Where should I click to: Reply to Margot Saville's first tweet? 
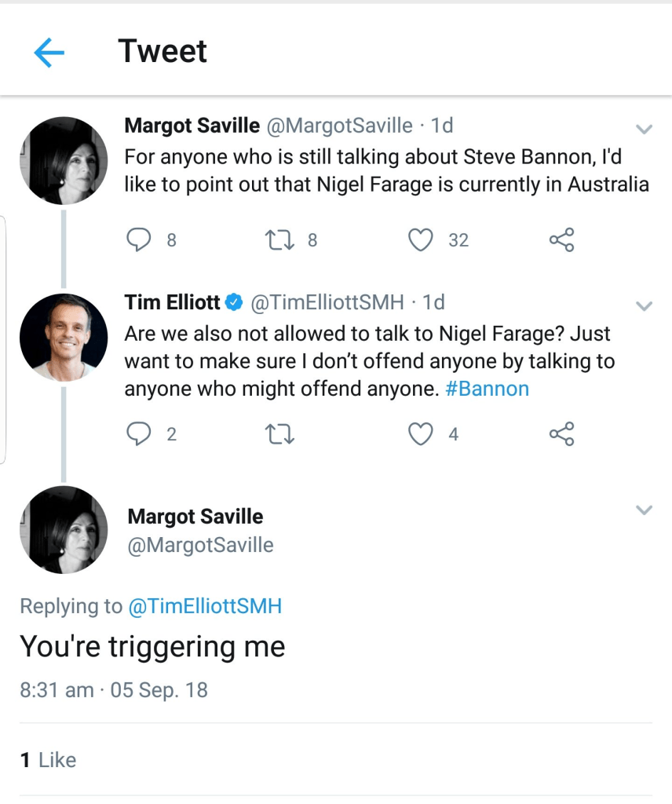click(x=139, y=239)
